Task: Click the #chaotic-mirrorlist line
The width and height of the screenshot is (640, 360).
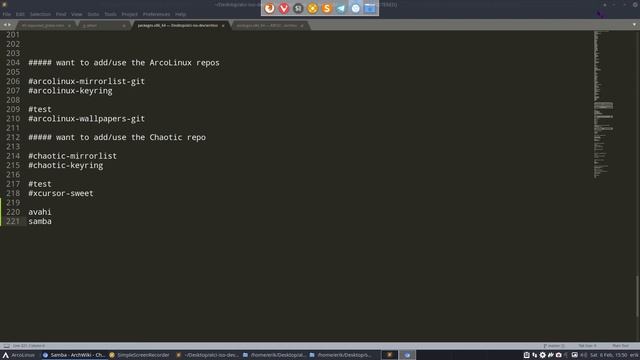Action: click(72, 156)
